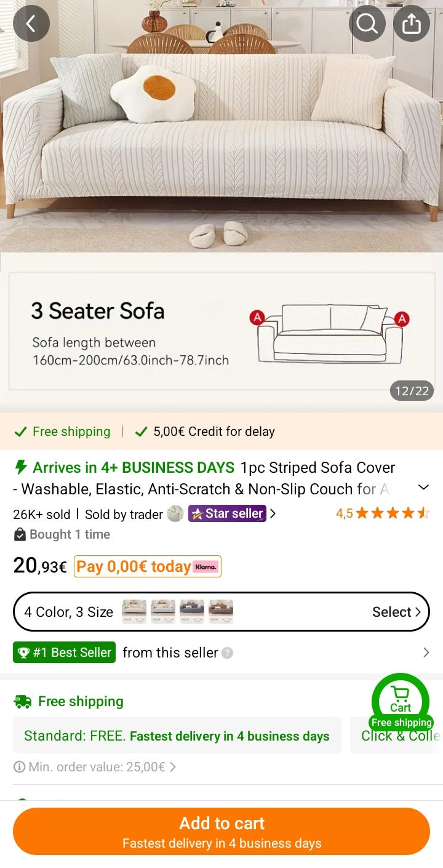Screen dimensions: 443x868
Task: Select the first beige color thumbnail
Action: pyautogui.click(x=134, y=612)
